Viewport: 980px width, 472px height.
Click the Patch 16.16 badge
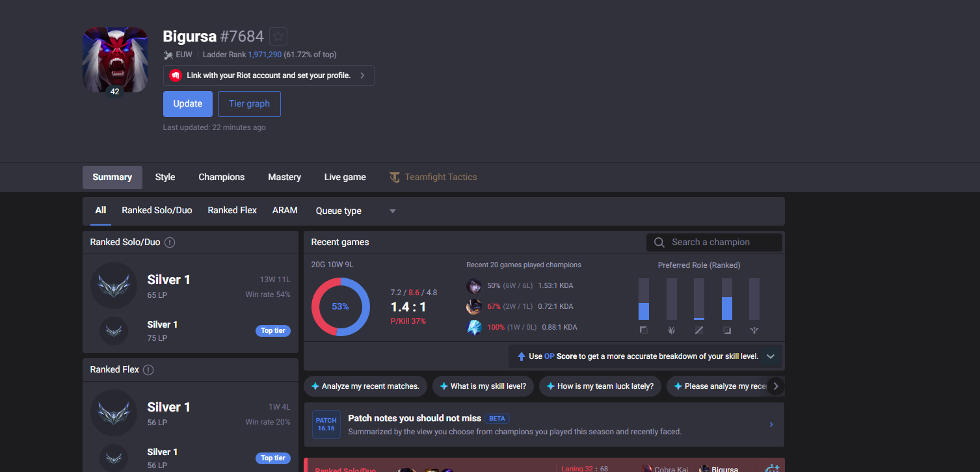(326, 425)
